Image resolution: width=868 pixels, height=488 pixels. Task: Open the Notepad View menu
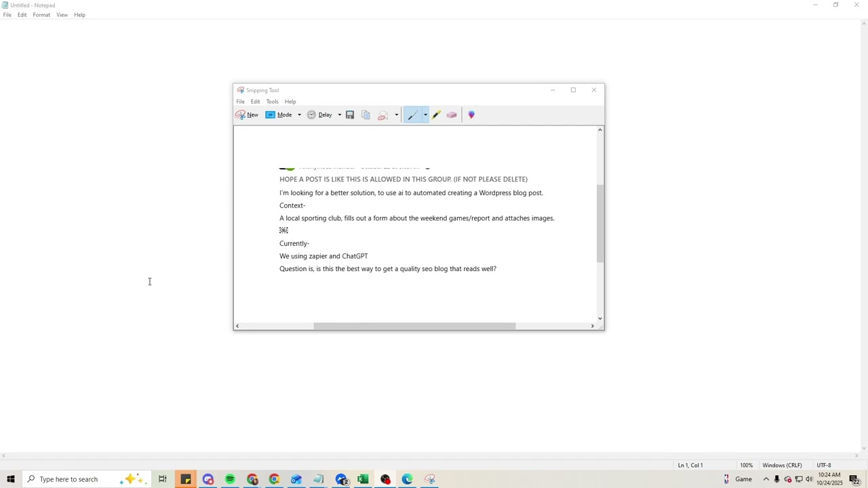62,15
